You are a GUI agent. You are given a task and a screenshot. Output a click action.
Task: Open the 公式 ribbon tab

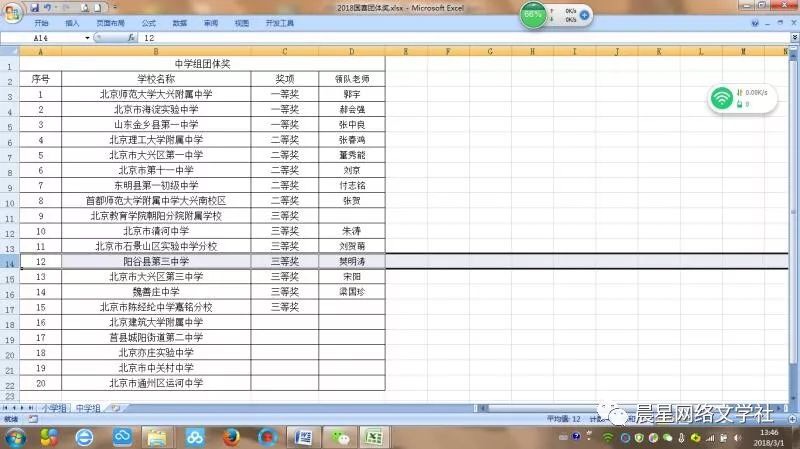pyautogui.click(x=148, y=22)
